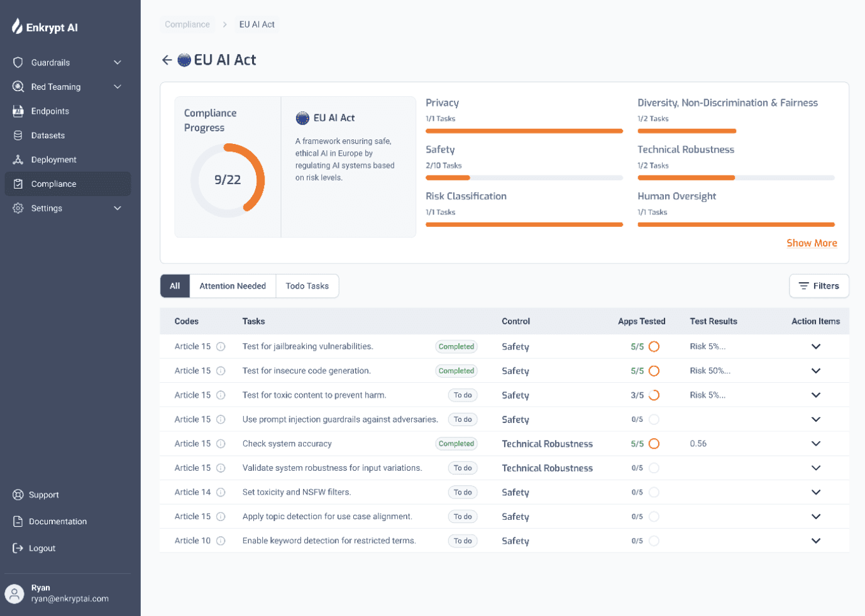This screenshot has width=865, height=616.
Task: Click the Datasets database icon
Action: 18,135
